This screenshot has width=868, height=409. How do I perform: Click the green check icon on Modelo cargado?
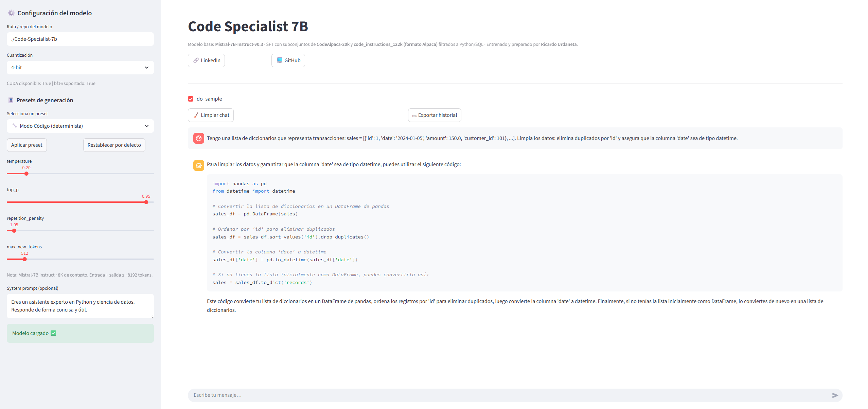[x=53, y=333]
